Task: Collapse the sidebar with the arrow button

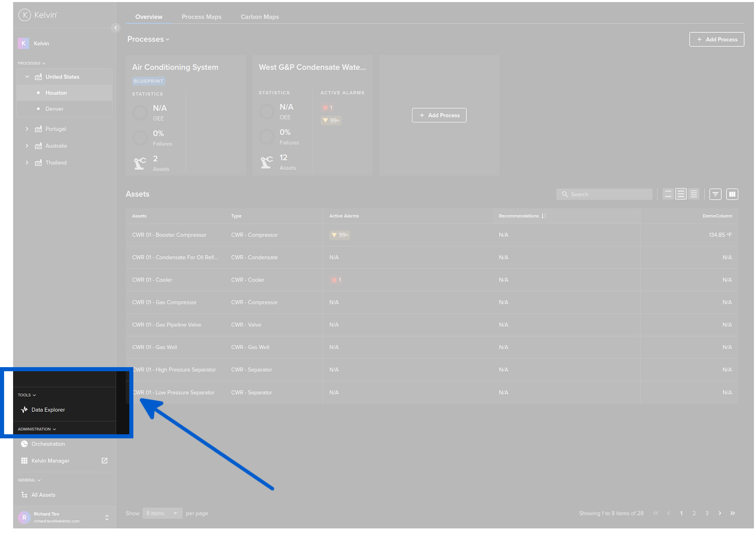Action: (116, 28)
